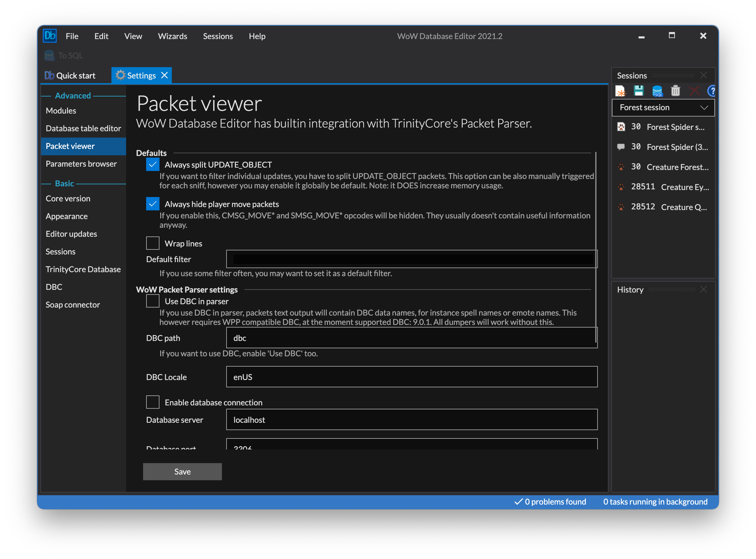This screenshot has width=756, height=559.
Task: Click the new session icon
Action: [x=621, y=91]
